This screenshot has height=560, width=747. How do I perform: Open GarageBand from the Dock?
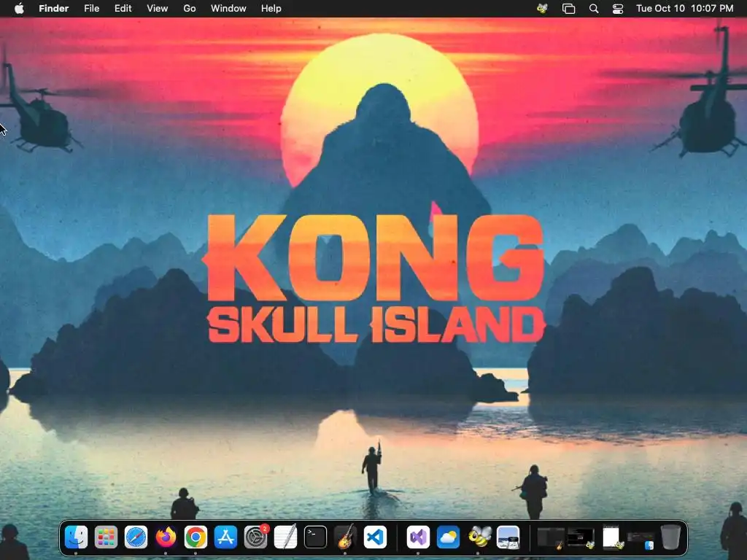[345, 537]
